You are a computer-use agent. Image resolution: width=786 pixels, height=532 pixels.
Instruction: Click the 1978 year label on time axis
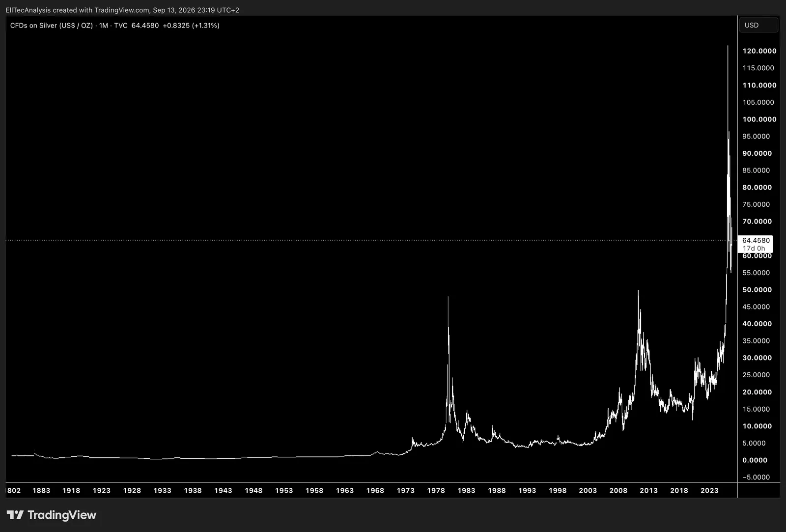click(436, 490)
